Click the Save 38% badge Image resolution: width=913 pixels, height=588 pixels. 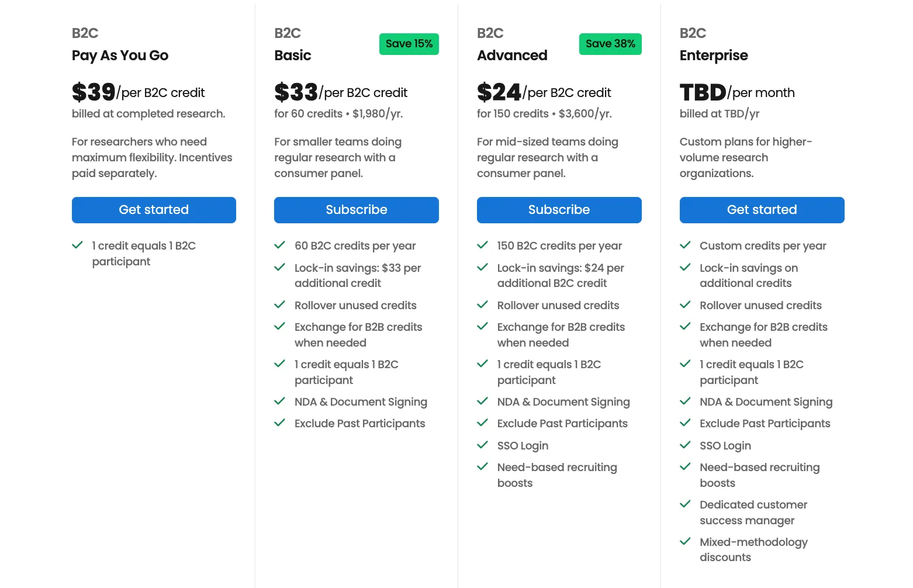[x=610, y=44]
